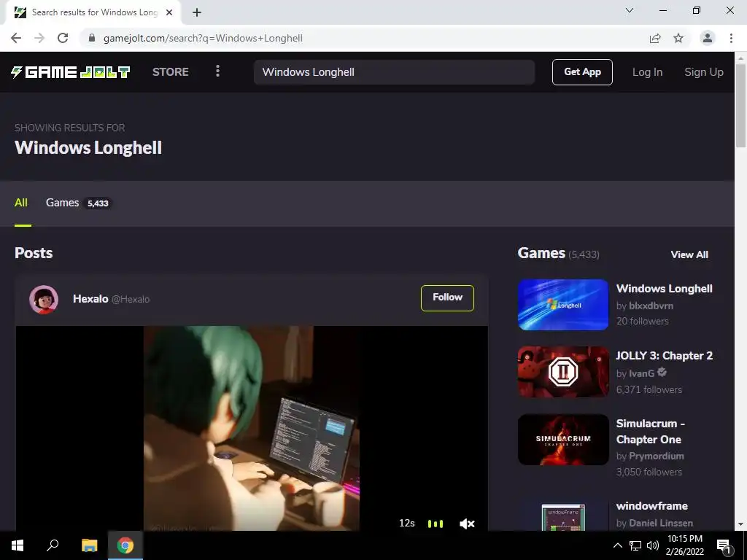Viewport: 747px width, 560px height.
Task: Open the Simulacrum Chapter One thumbnail
Action: tap(563, 440)
